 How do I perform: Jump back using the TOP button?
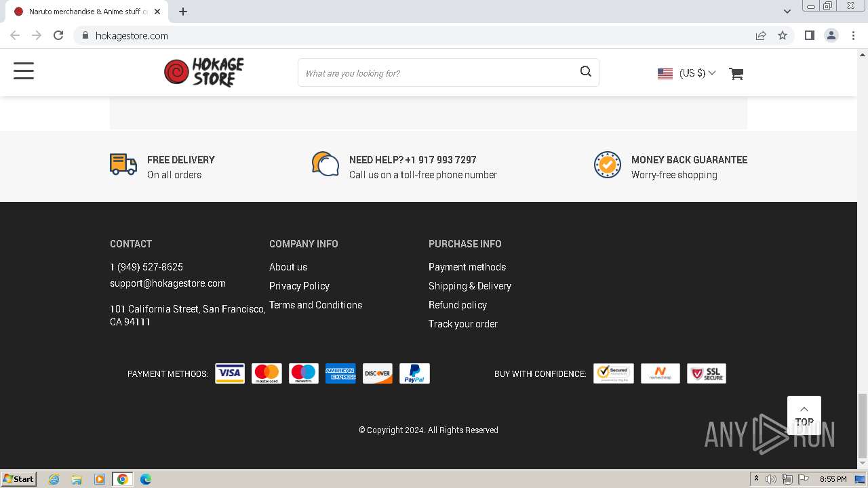(x=804, y=415)
